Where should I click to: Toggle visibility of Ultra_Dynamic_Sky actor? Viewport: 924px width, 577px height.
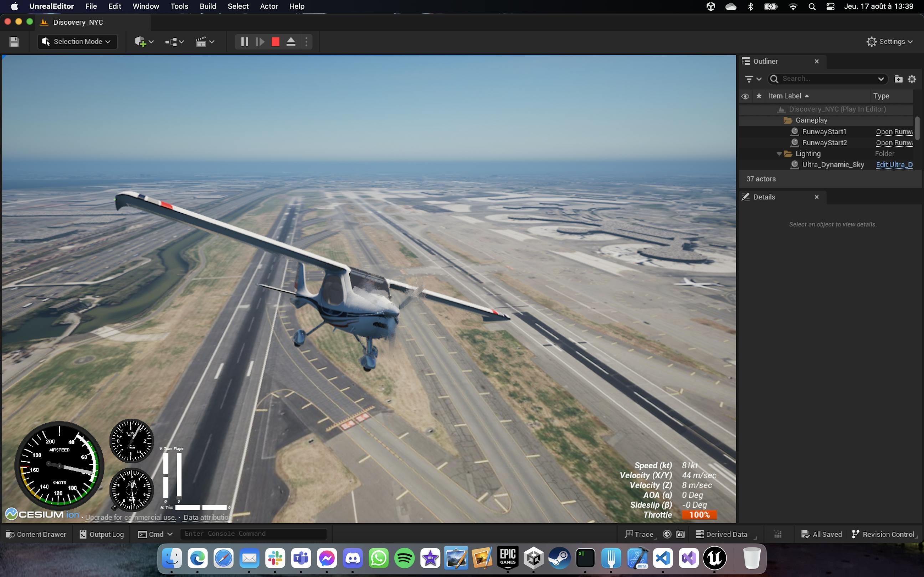745,165
